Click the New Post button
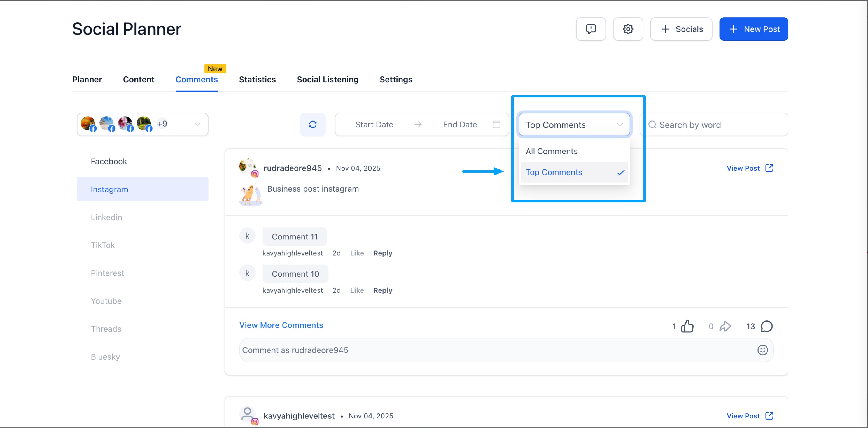 (x=753, y=29)
